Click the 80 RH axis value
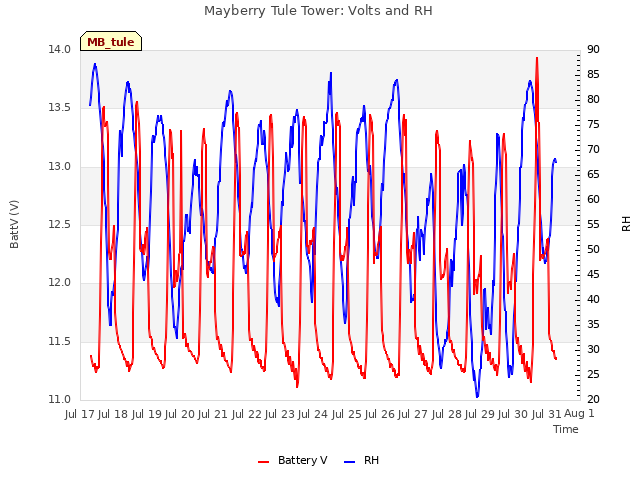 [593, 100]
